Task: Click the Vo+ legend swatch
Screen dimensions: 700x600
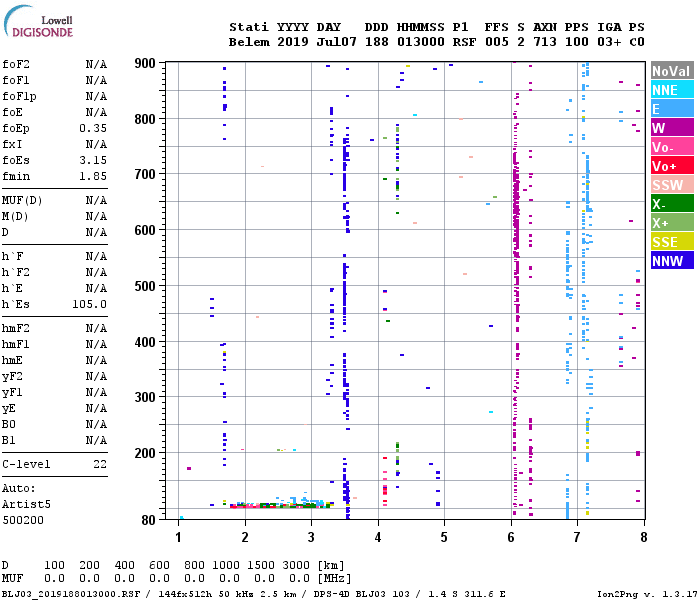Action: click(672, 166)
